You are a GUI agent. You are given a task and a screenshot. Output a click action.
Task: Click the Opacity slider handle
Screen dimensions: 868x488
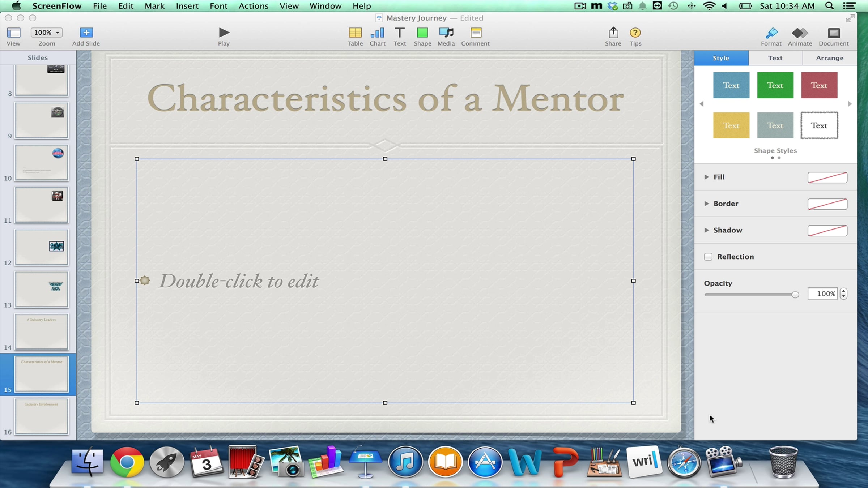pos(795,295)
